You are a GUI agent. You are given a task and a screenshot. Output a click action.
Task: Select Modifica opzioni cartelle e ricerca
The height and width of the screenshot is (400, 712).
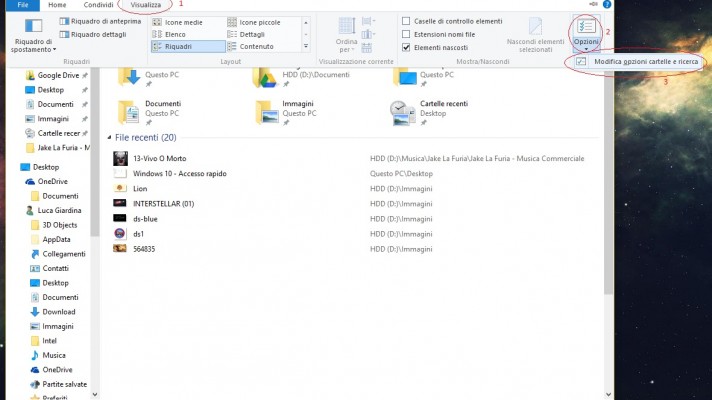[637, 62]
